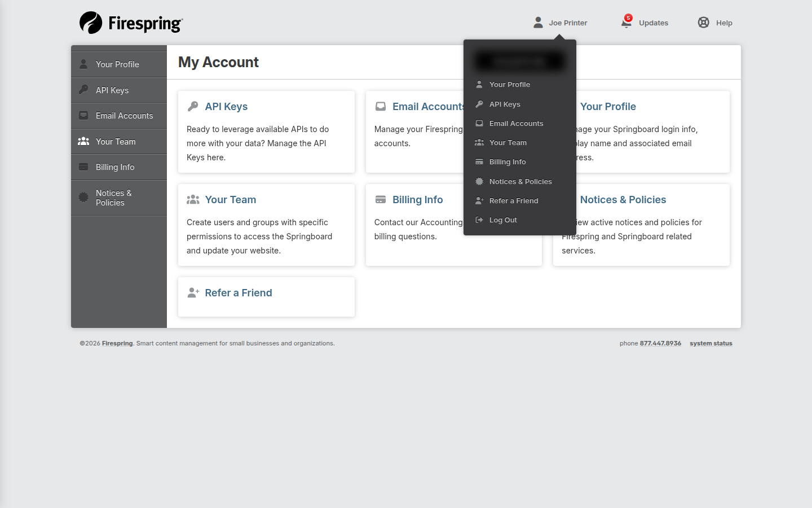812x508 pixels.
Task: Click the Firespring link in the footer
Action: click(117, 343)
